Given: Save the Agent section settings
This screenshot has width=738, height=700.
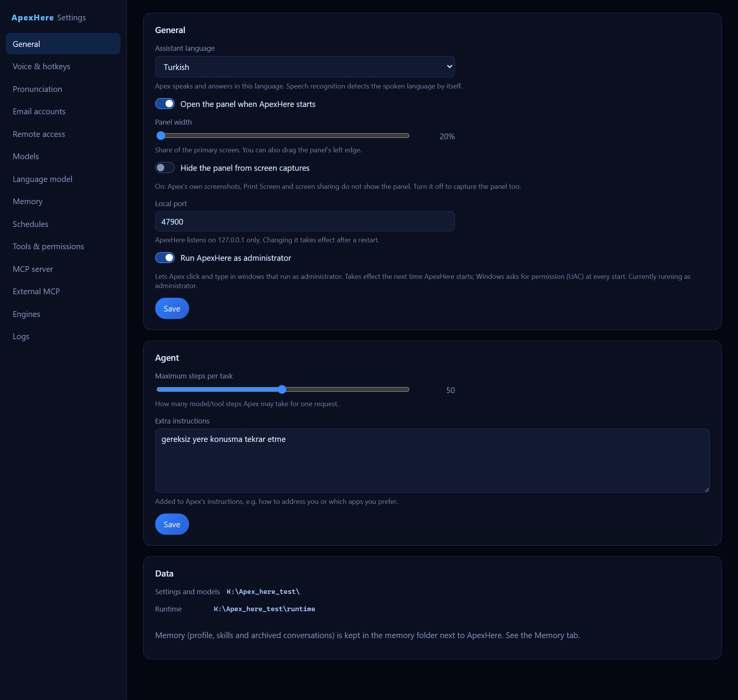Looking at the screenshot, I should pyautogui.click(x=172, y=524).
